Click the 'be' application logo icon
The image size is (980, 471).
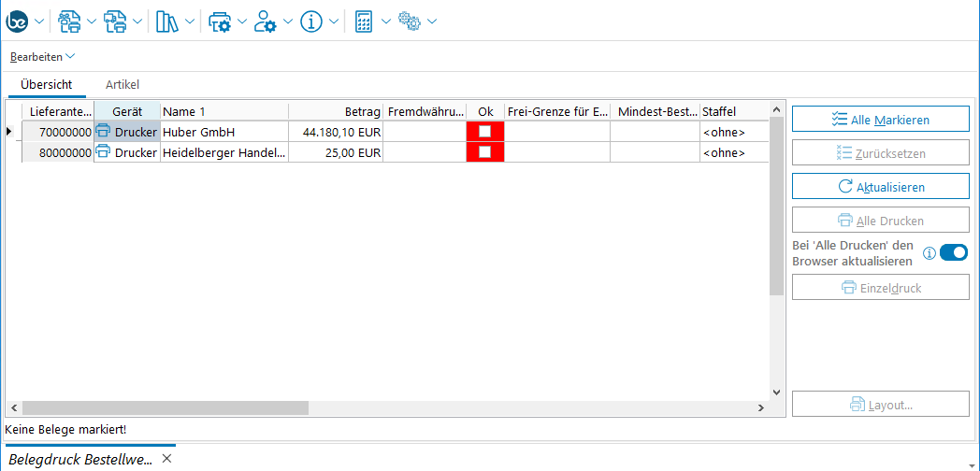click(x=18, y=21)
